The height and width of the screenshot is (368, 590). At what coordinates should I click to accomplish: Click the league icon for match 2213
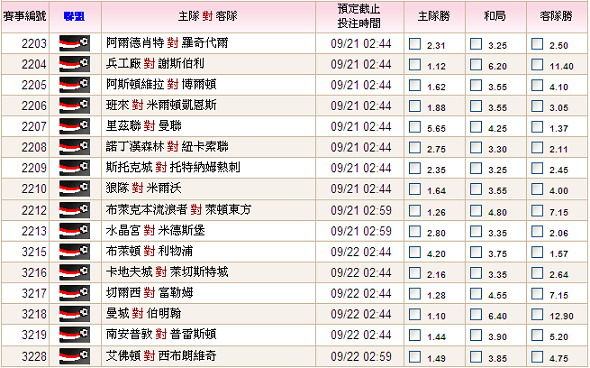(x=74, y=231)
